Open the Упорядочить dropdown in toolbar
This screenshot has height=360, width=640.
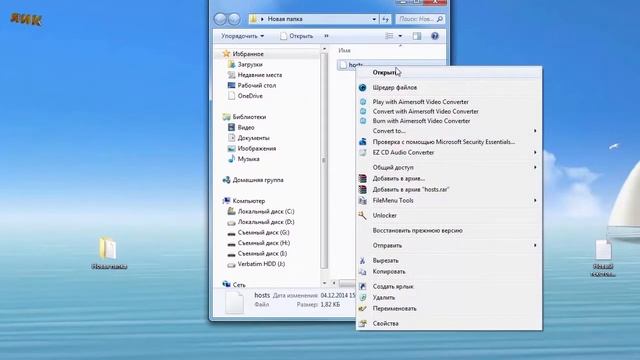(x=242, y=36)
